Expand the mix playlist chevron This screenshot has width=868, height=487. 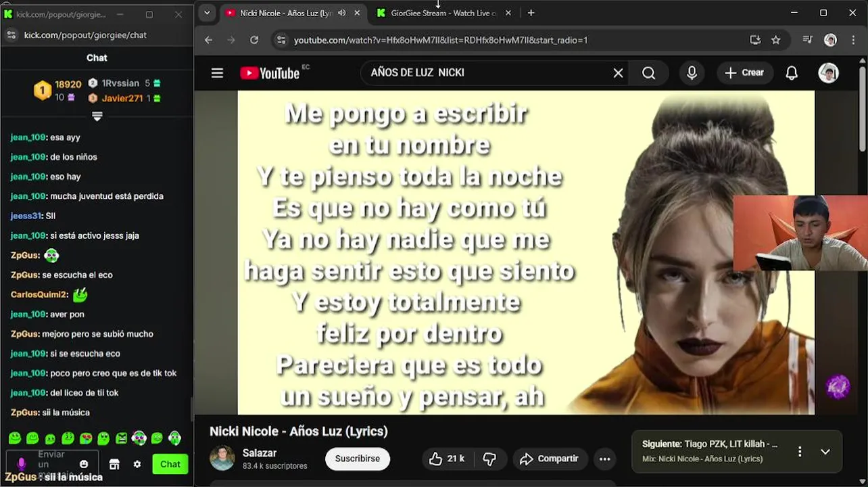click(825, 451)
